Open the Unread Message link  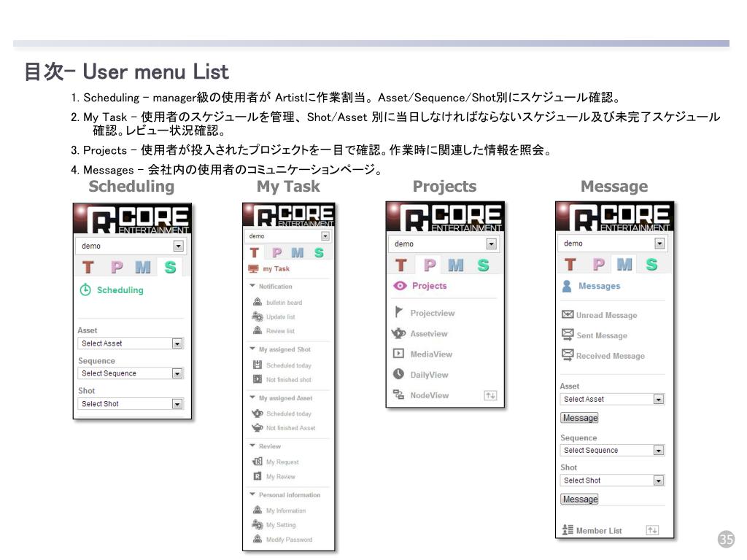pos(606,315)
